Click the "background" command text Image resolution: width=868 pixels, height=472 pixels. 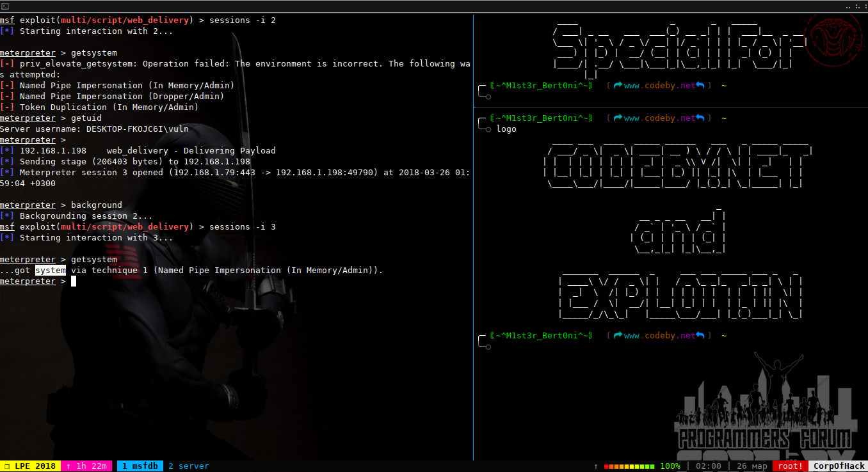(x=97, y=205)
